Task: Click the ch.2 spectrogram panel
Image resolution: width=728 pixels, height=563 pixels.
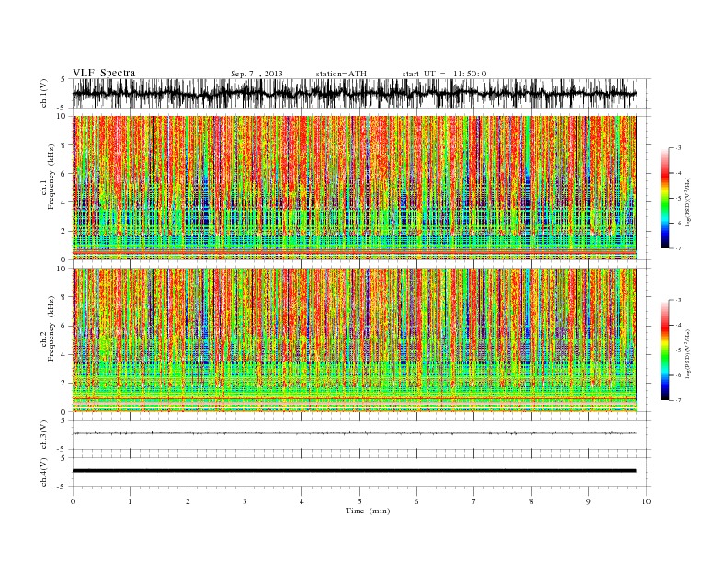Action: tap(354, 339)
